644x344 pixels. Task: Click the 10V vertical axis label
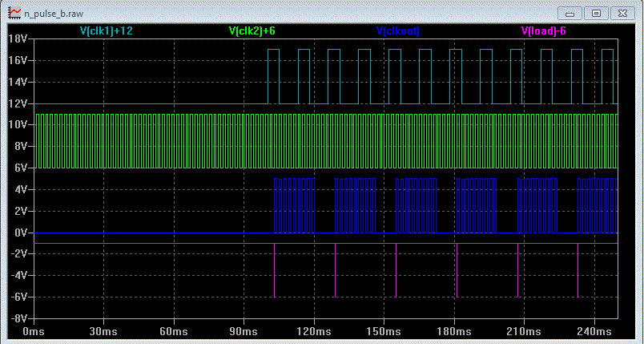coord(18,125)
